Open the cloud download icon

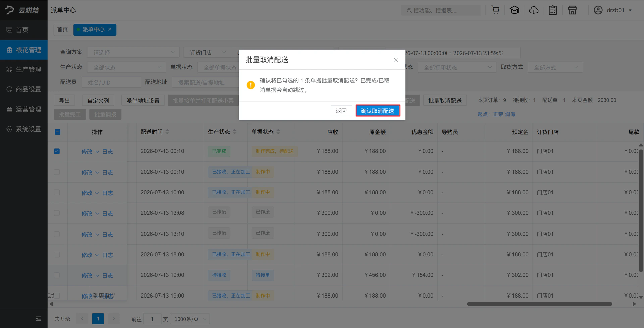pos(534,10)
